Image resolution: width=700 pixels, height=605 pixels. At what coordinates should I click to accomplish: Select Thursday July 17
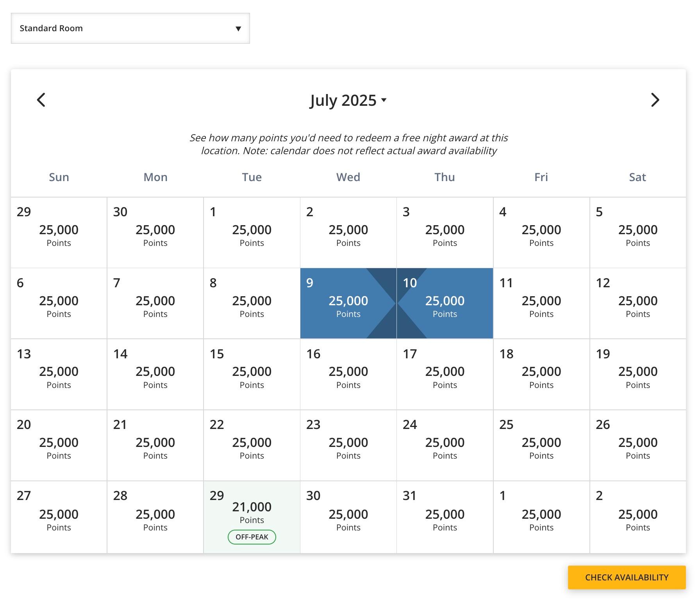pyautogui.click(x=445, y=374)
